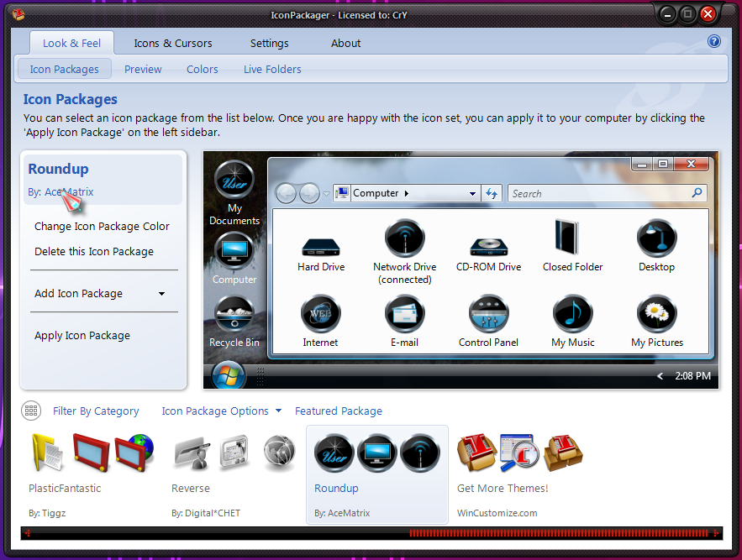
Task: Switch to the Look & Feel tab
Action: (72, 43)
